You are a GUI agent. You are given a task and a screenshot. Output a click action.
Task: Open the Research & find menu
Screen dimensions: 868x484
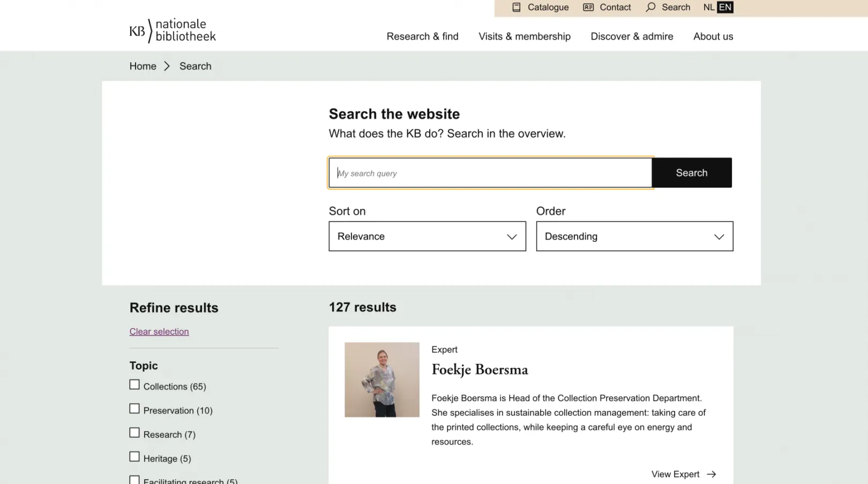(422, 36)
